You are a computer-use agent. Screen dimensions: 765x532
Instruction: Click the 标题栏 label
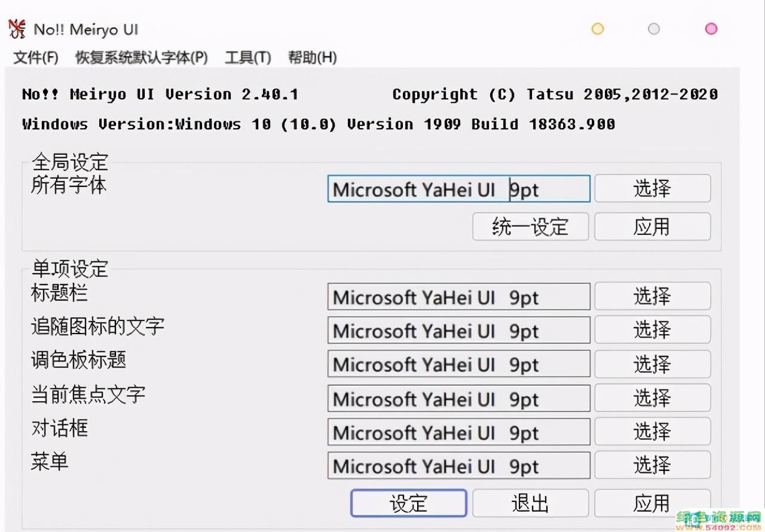point(59,293)
